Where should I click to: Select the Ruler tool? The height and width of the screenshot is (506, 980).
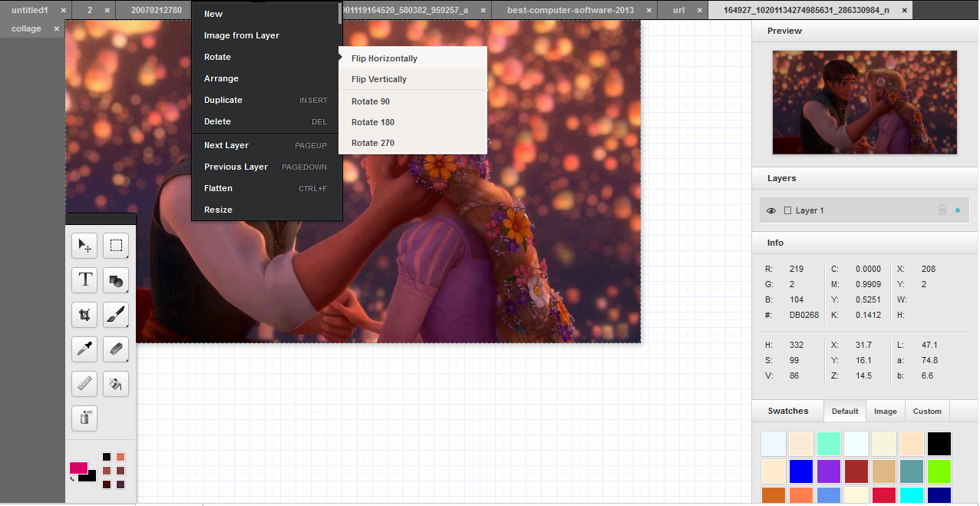(x=84, y=383)
